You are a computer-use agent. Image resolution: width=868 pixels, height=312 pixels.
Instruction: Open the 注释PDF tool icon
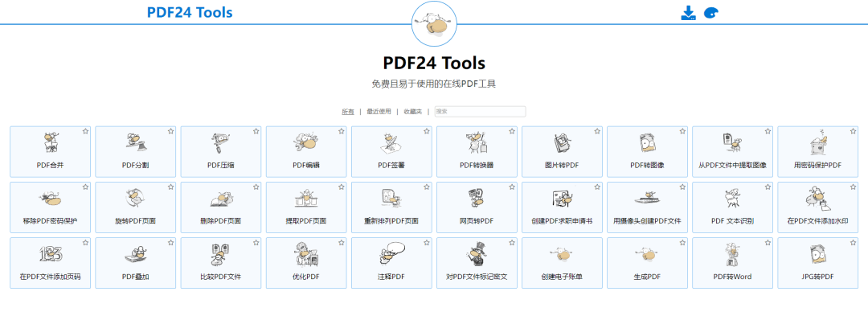pyautogui.click(x=391, y=254)
